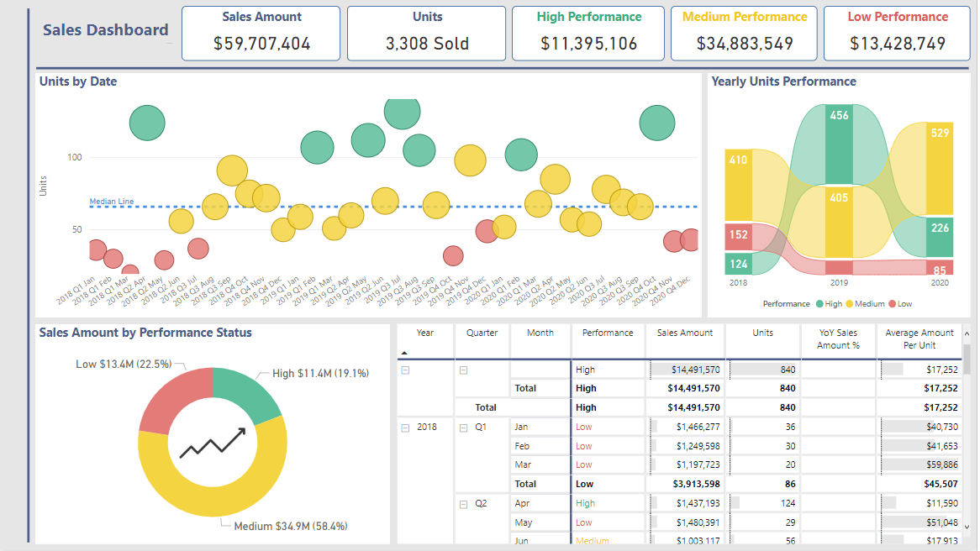Click the Low $13.4M (22.5%) donut label
This screenshot has width=980, height=551.
pyautogui.click(x=124, y=365)
